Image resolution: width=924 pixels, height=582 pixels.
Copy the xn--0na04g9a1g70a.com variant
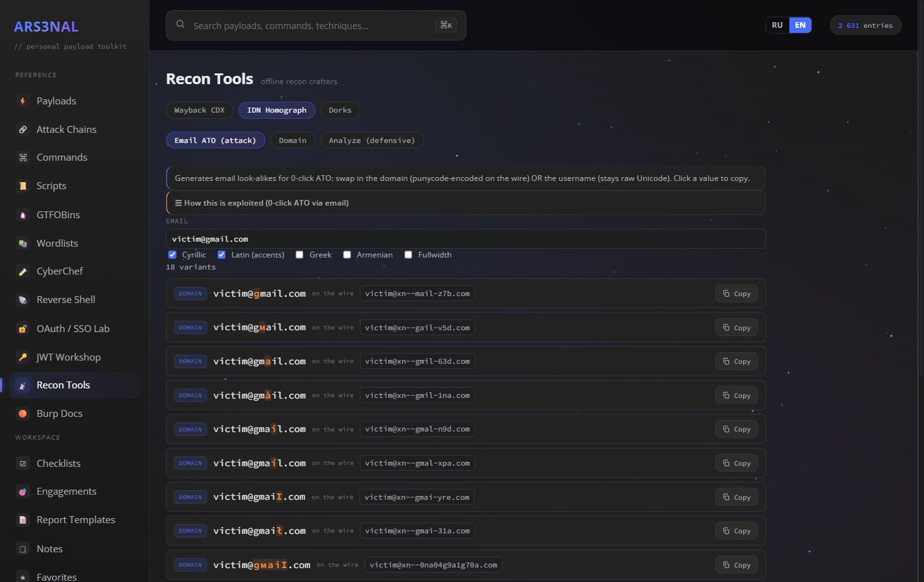point(737,565)
